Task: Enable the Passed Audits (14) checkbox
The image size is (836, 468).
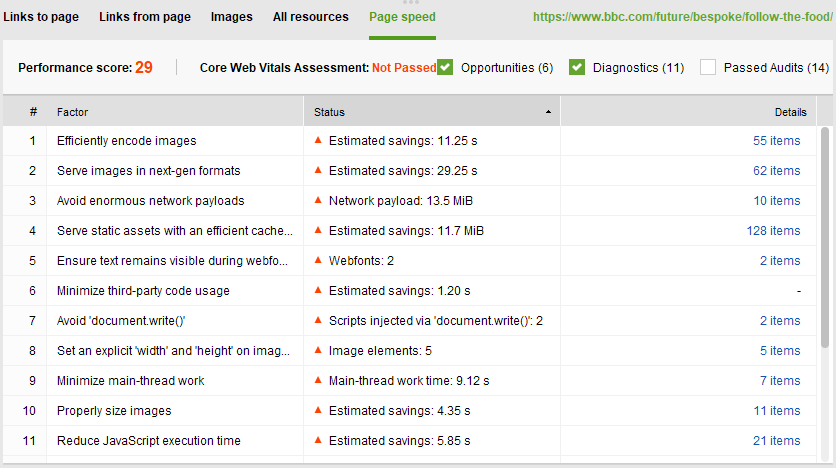Action: pyautogui.click(x=708, y=68)
